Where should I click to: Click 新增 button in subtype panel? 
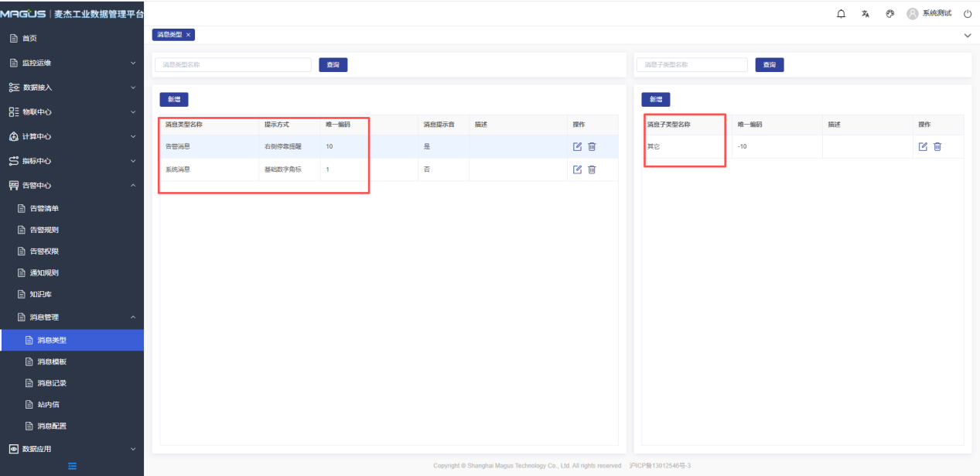[655, 99]
